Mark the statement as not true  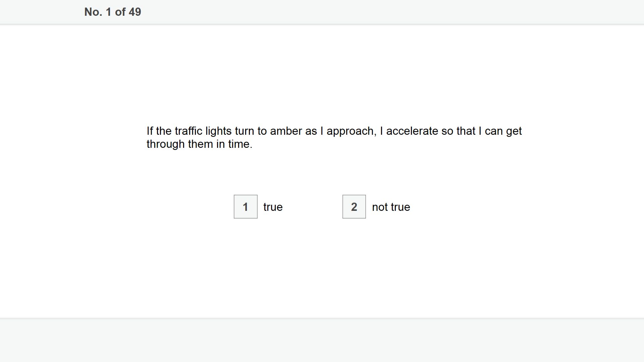pyautogui.click(x=354, y=207)
